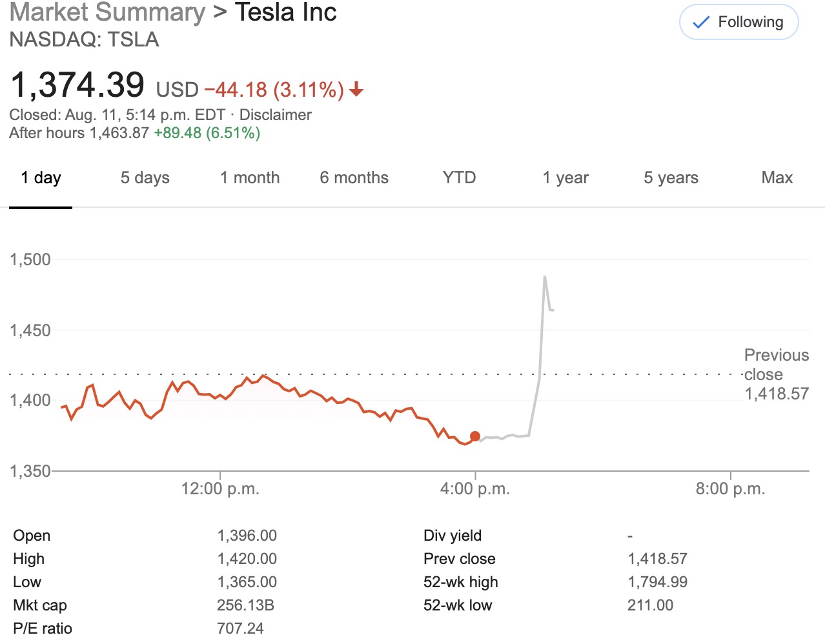825x644 pixels.
Task: Open the 5 years chart view
Action: click(x=670, y=177)
